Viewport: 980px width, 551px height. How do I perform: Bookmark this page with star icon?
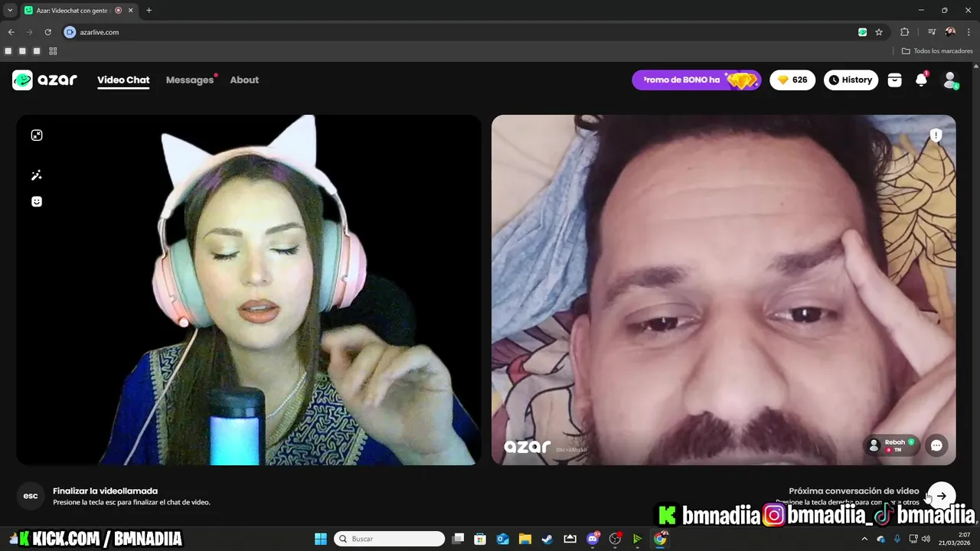coord(879,32)
